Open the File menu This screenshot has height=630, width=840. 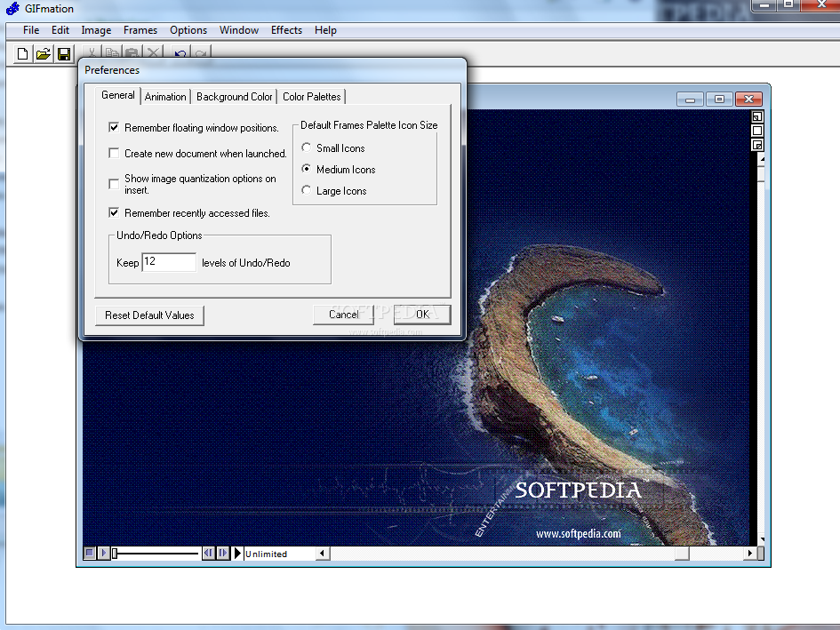31,30
